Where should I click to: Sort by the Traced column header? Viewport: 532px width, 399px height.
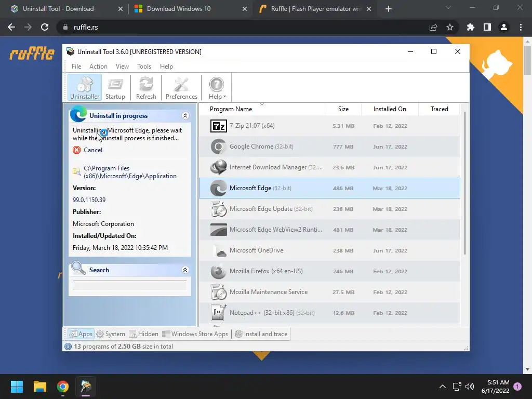(439, 109)
